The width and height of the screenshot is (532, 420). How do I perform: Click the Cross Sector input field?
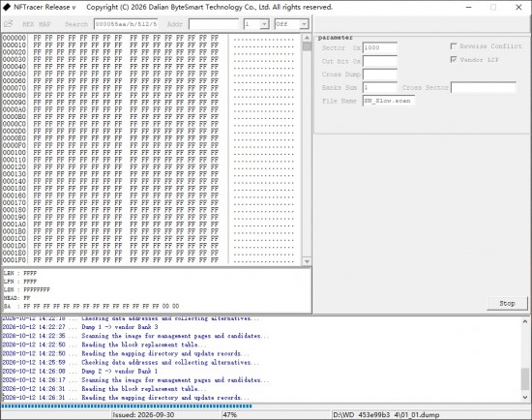(x=484, y=88)
